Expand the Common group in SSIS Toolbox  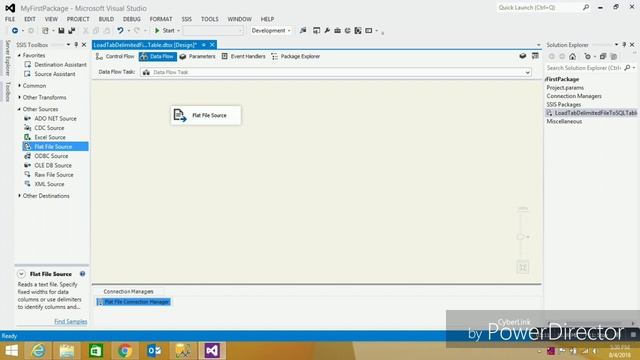pos(19,86)
